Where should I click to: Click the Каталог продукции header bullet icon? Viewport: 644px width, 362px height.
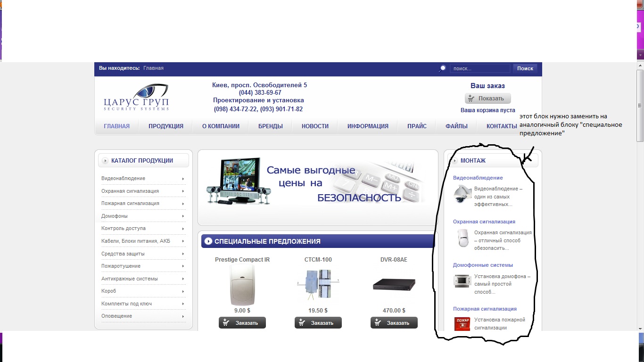point(105,161)
